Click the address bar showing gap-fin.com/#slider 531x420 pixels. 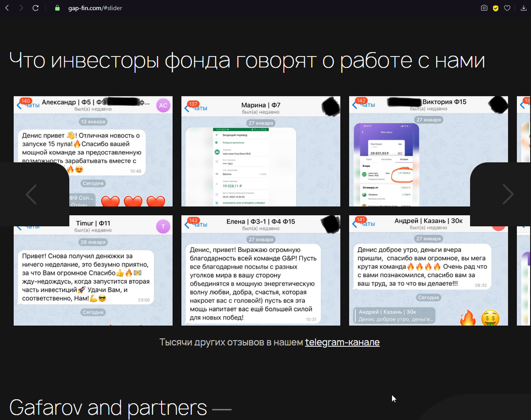point(95,8)
